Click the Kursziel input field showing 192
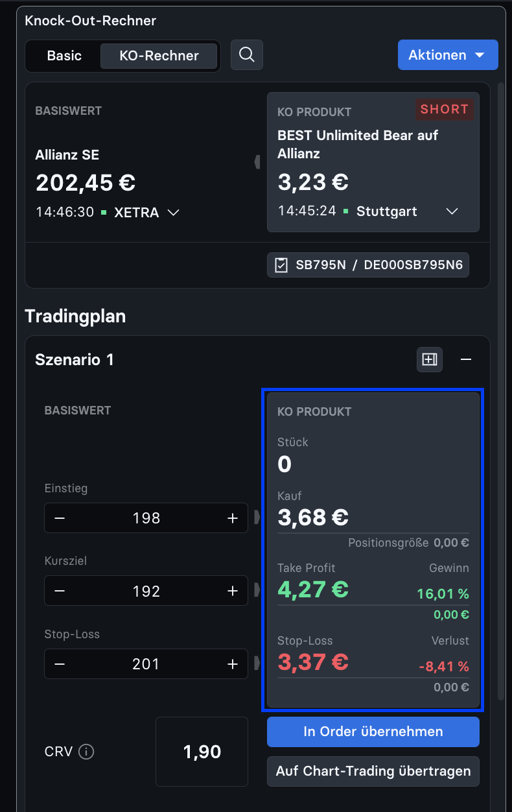This screenshot has width=512, height=812. point(146,591)
